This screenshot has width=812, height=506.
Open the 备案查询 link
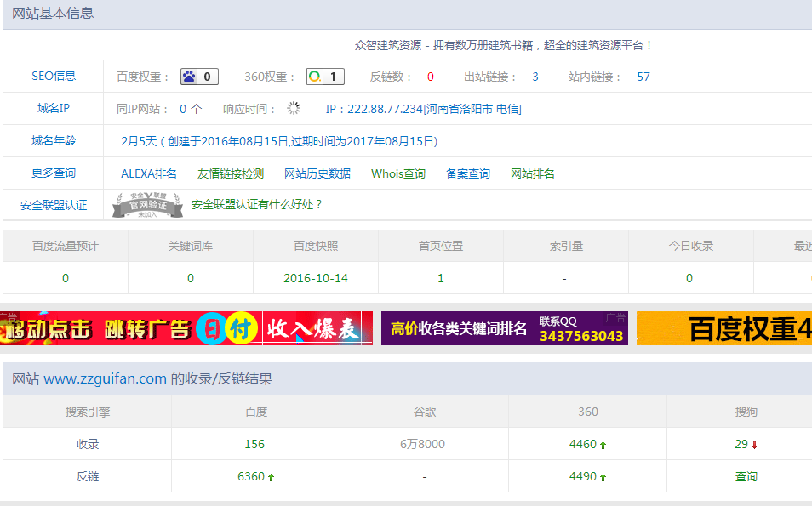pos(468,173)
